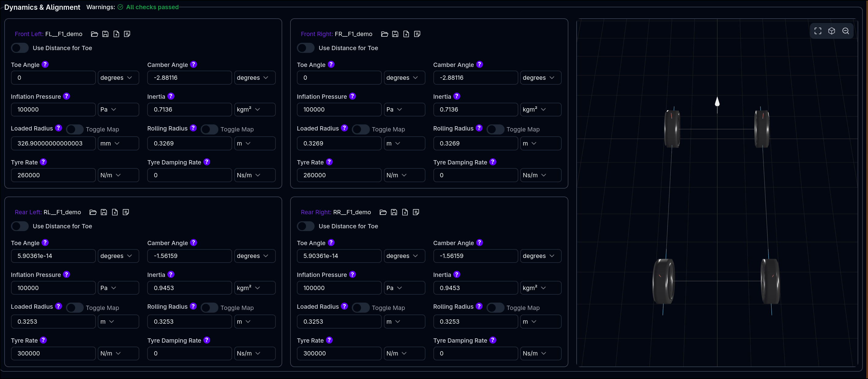
Task: Click the zoom out magnifier icon
Action: 845,31
